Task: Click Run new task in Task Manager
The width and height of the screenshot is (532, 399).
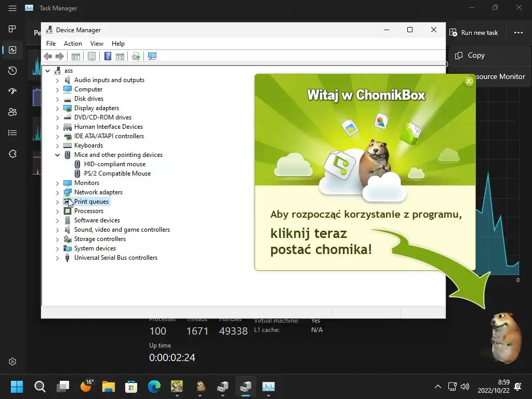Action: point(474,33)
